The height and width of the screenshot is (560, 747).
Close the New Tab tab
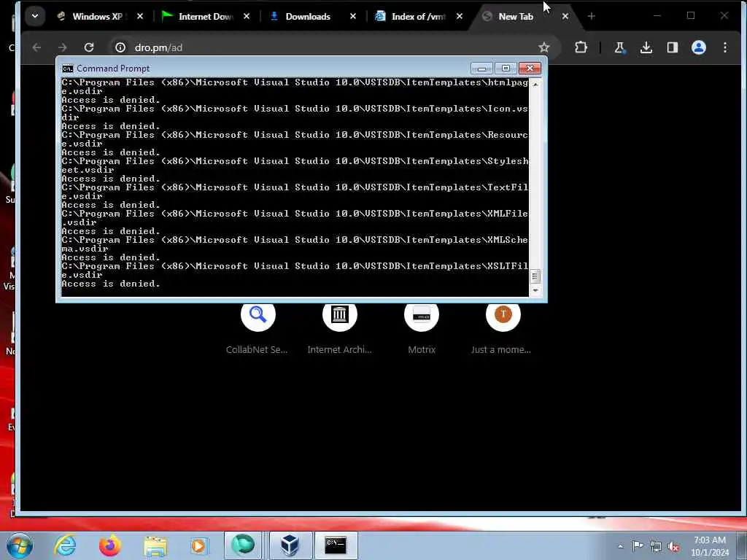pos(565,16)
